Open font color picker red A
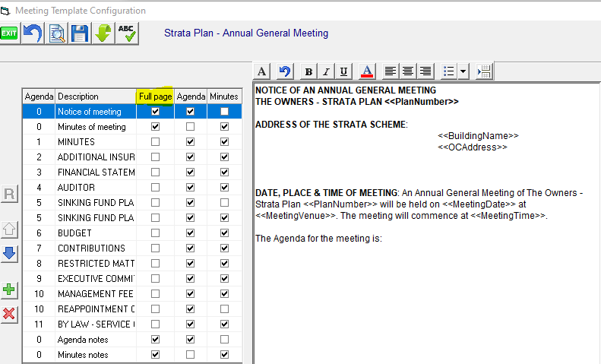Image resolution: width=601 pixels, height=364 pixels. click(x=367, y=71)
